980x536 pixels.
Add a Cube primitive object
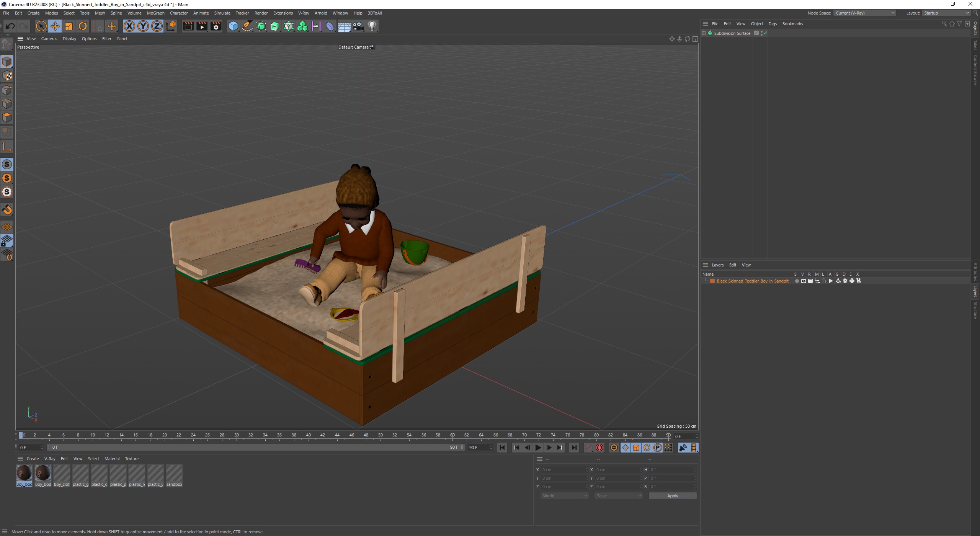[x=233, y=26]
